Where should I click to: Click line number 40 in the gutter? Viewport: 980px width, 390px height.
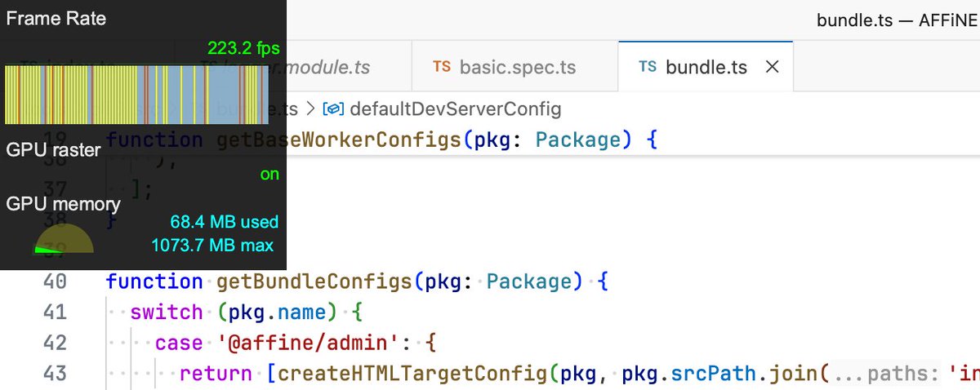point(55,281)
